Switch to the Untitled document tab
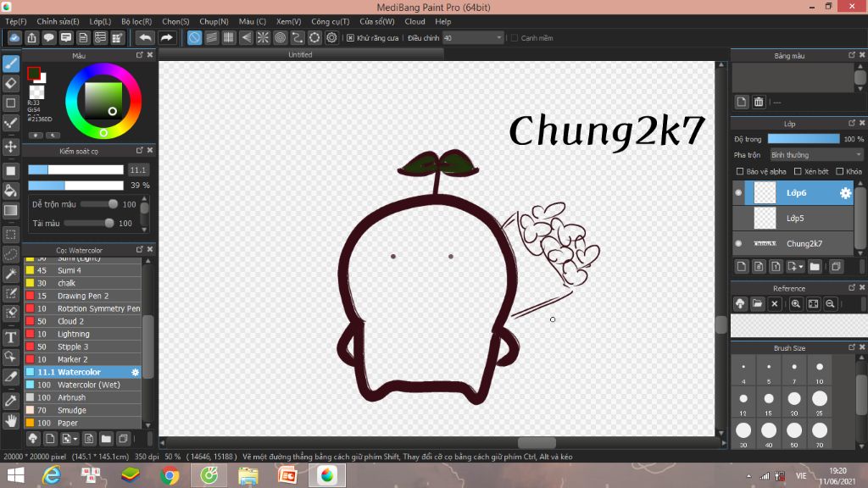The width and height of the screenshot is (868, 488). tap(300, 55)
